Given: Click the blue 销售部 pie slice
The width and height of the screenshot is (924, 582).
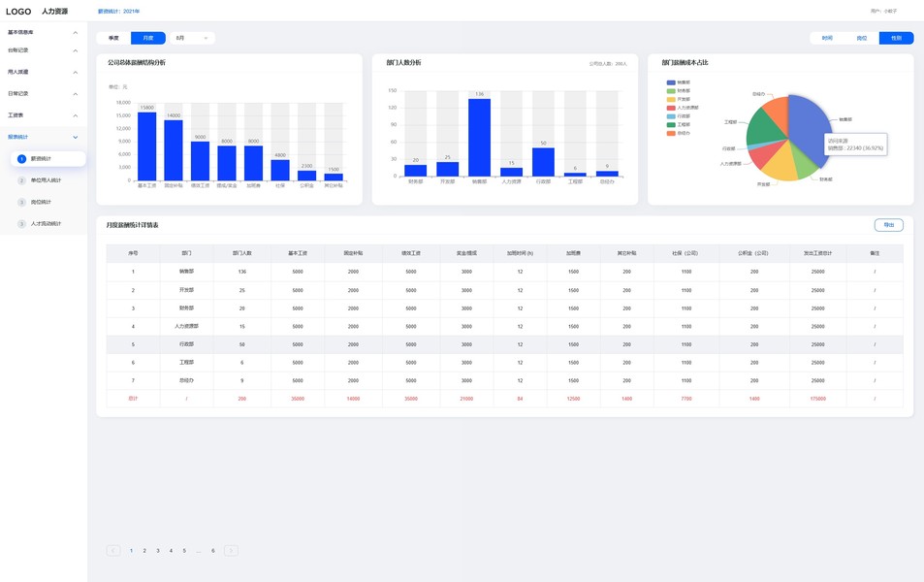Looking at the screenshot, I should 808,127.
